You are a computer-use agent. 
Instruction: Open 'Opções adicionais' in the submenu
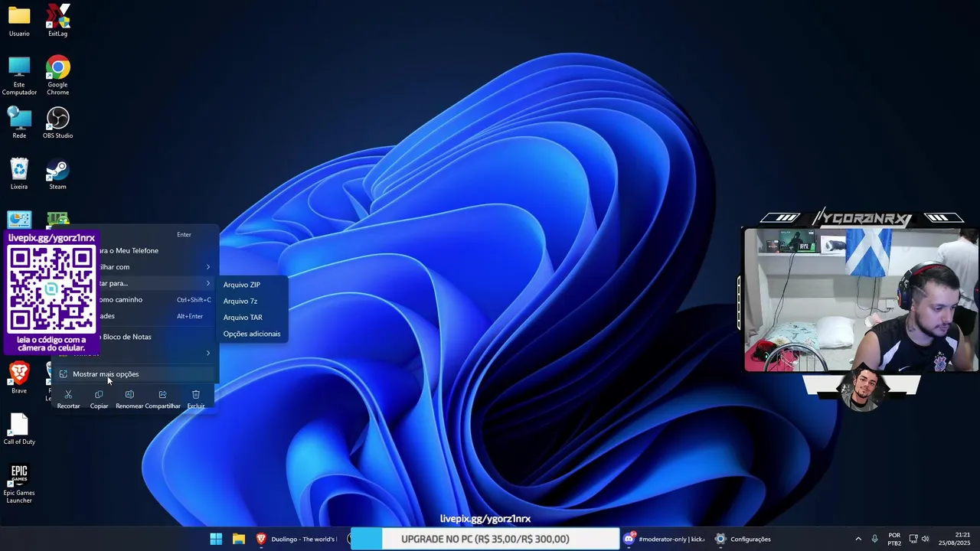click(253, 334)
